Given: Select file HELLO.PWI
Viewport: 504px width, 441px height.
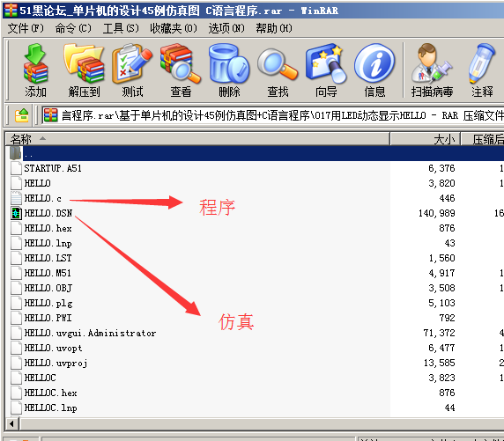Looking at the screenshot, I should tap(48, 318).
